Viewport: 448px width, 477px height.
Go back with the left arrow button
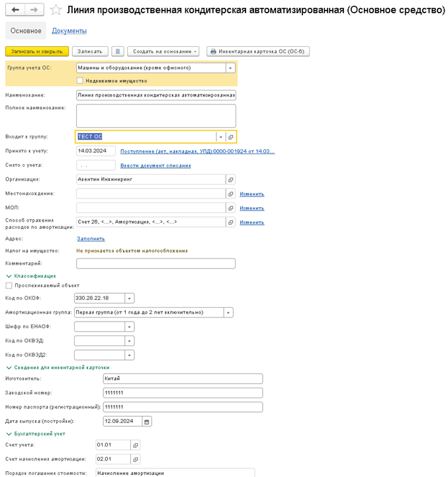(15, 10)
